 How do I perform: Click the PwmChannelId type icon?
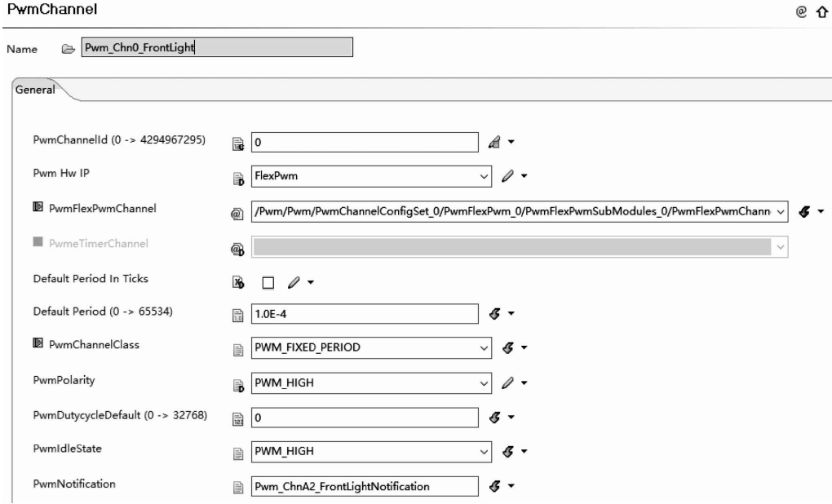click(x=238, y=144)
